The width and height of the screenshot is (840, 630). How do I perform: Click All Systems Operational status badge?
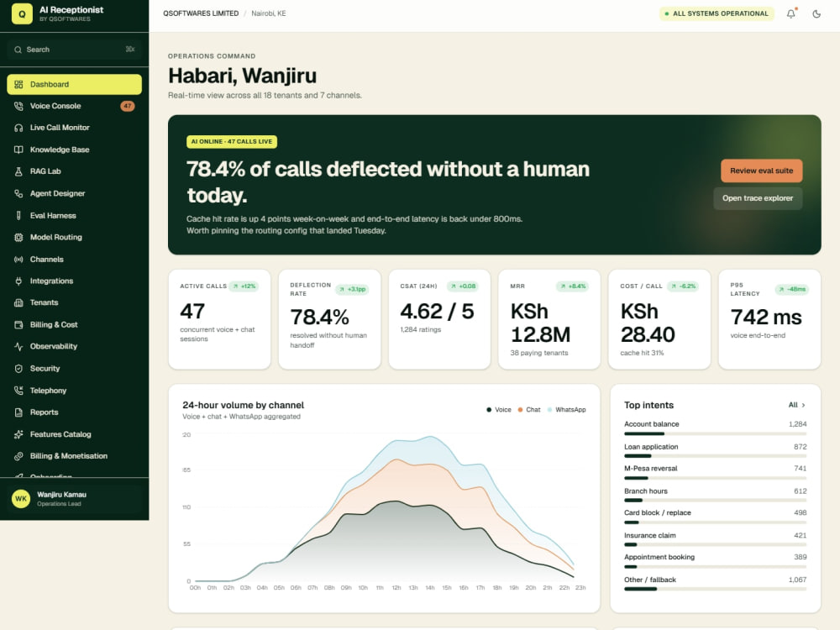coord(717,14)
